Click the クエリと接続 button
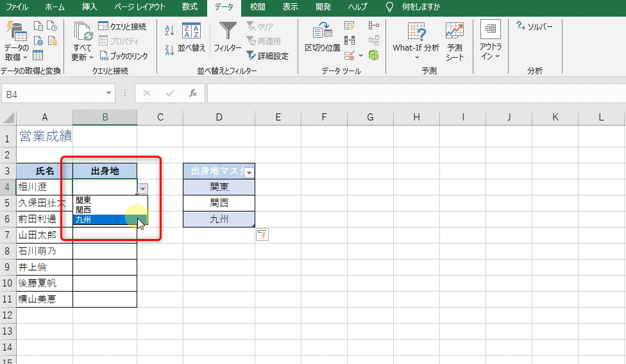This screenshot has width=626, height=364. click(123, 26)
